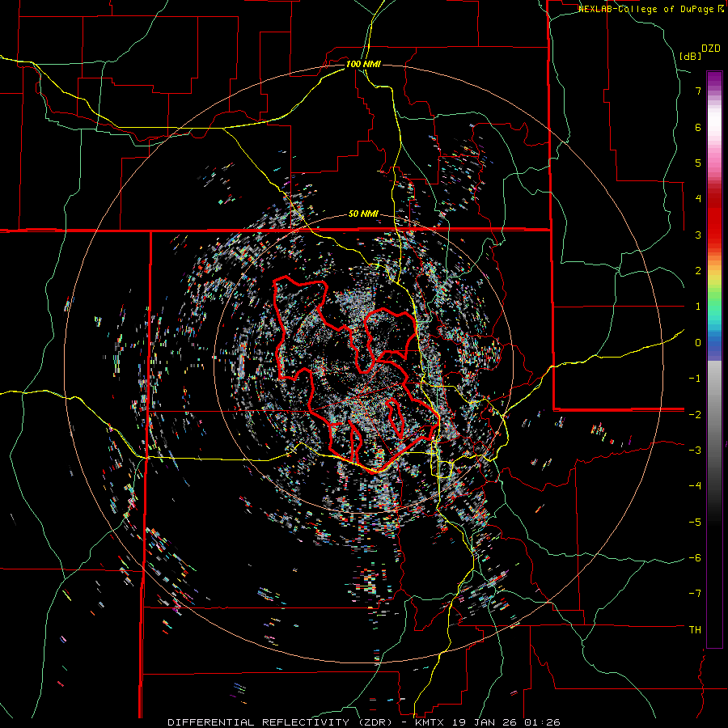Screen dimensions: 728x728
Task: Select the "-2" tick label on color scale
Action: (695, 414)
